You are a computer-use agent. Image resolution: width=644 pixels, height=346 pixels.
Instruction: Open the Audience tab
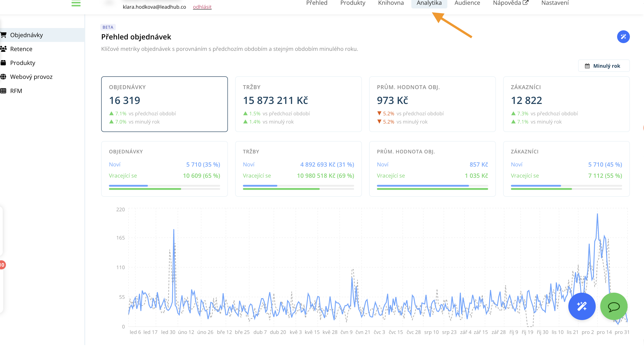coord(467,3)
